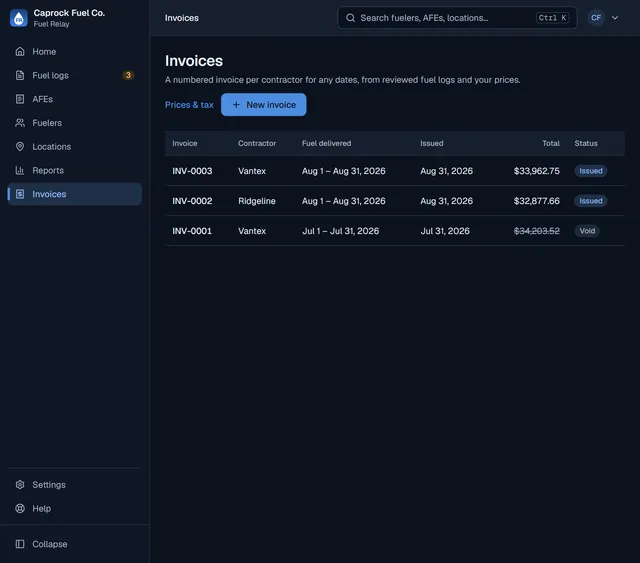This screenshot has width=640, height=563.
Task: Click the Issued column header
Action: pos(431,143)
